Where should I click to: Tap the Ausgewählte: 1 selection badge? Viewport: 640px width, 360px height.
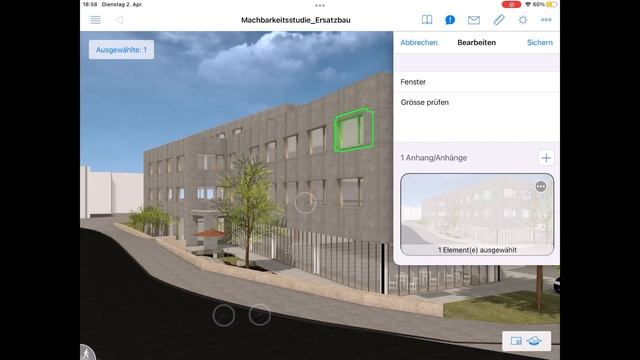[x=121, y=50]
